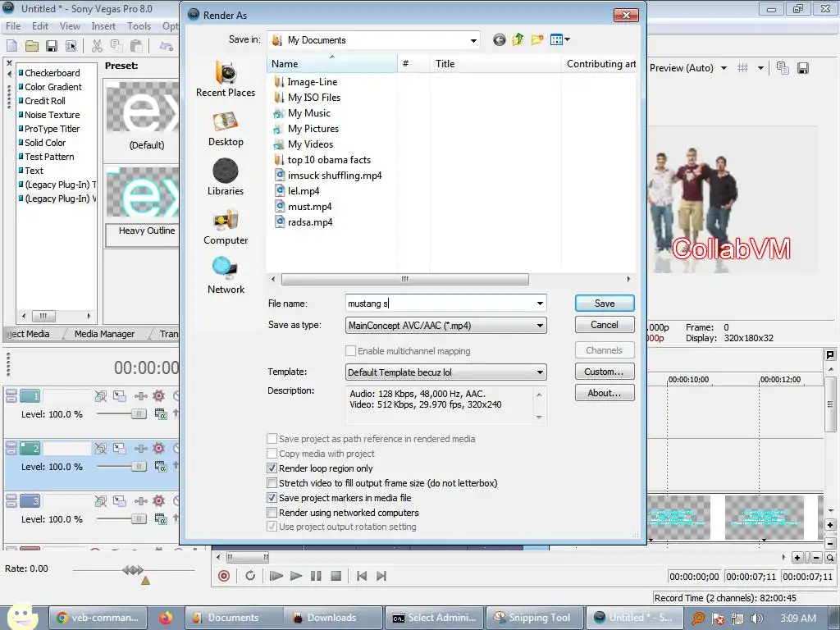Image resolution: width=840 pixels, height=630 pixels.
Task: Save preview snapshot to file icon
Action: click(x=802, y=68)
